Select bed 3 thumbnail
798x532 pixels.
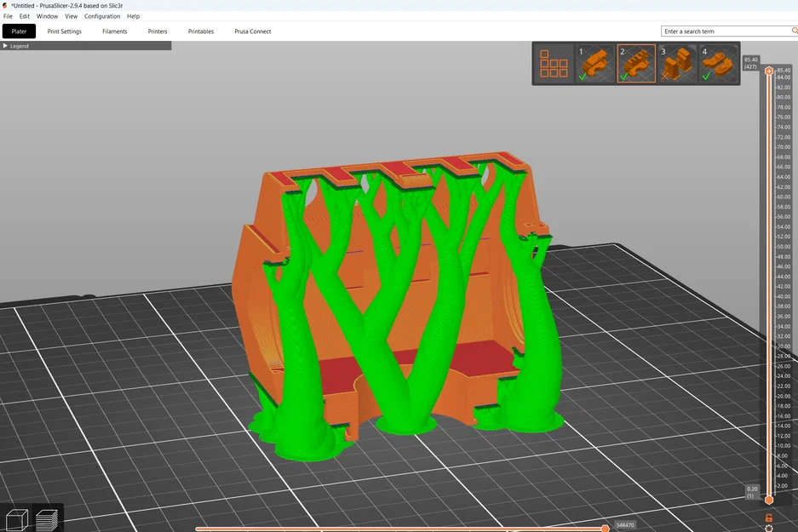[x=677, y=64]
